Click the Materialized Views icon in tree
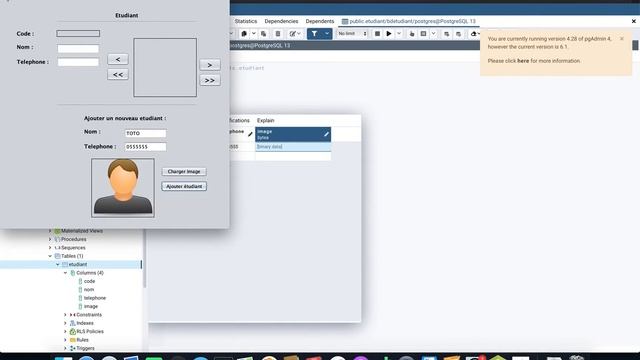Viewport: 640px width, 360px height. [x=58, y=231]
